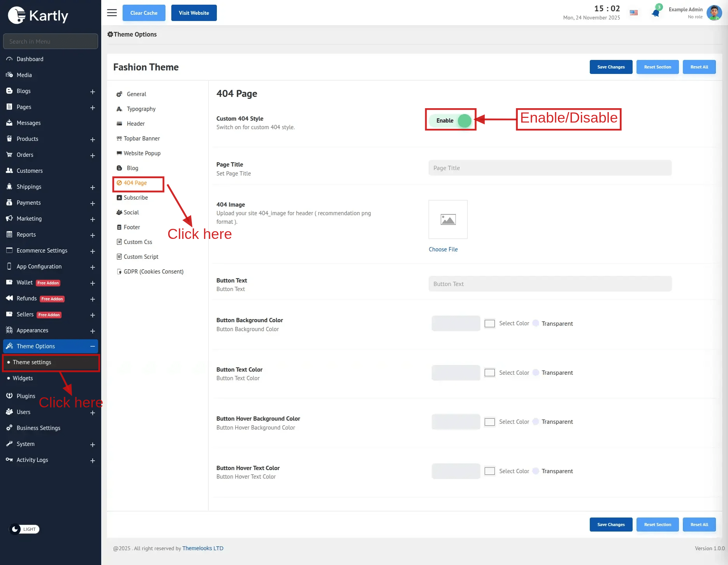Expand the Products menu
Image resolution: width=728 pixels, height=565 pixels.
point(92,139)
